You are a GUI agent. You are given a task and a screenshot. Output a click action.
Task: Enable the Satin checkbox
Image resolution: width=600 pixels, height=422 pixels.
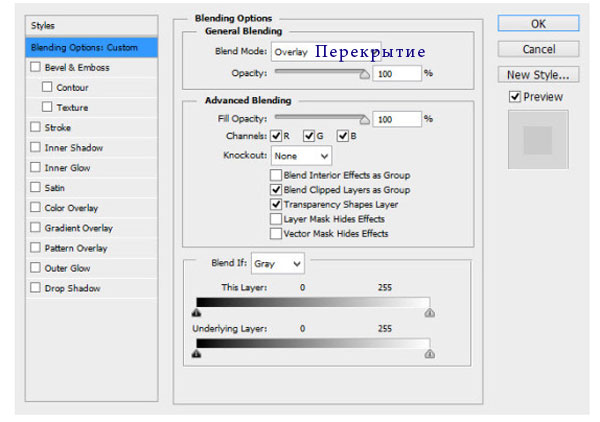35,187
